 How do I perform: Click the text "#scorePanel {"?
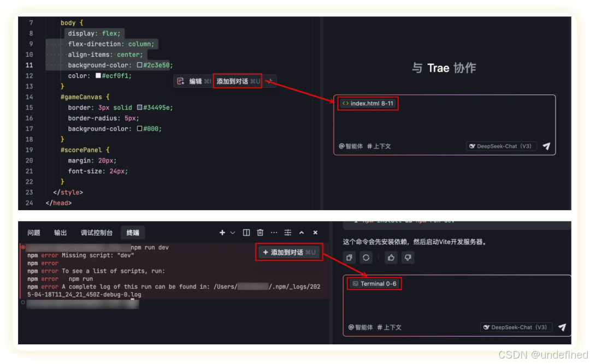pos(85,150)
